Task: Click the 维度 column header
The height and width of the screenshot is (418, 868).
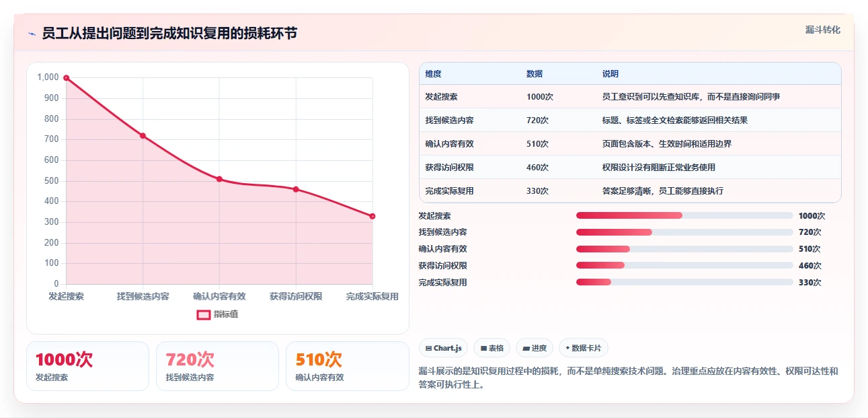Action: 434,74
